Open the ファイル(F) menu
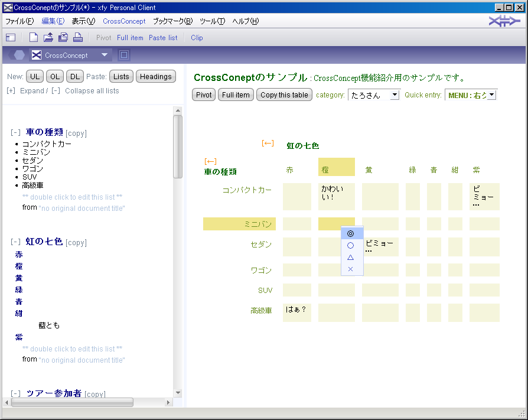This screenshot has height=420, width=528. (19, 21)
